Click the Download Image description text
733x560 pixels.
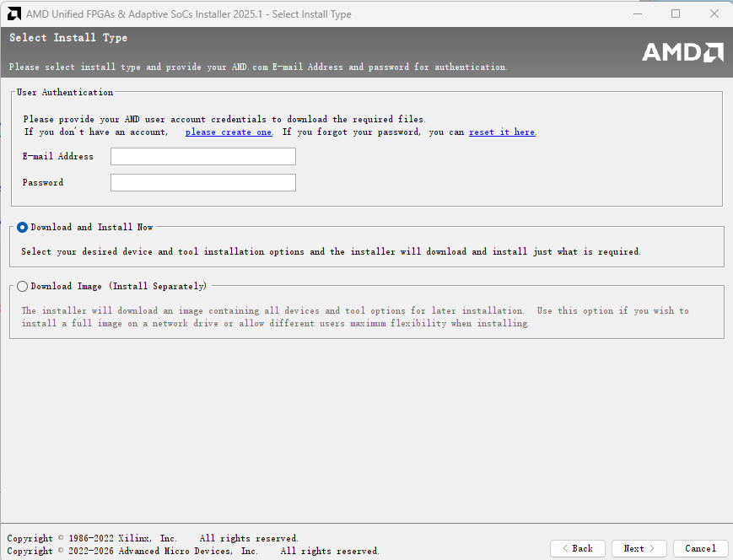[x=354, y=317]
